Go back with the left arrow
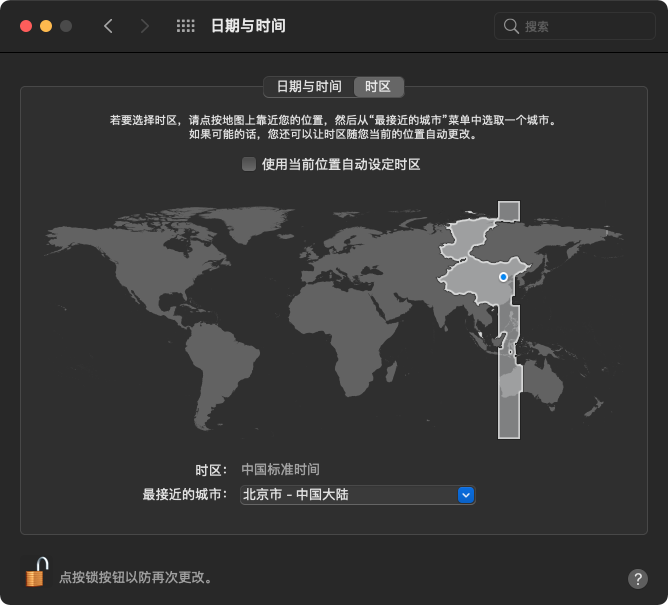 tap(108, 26)
